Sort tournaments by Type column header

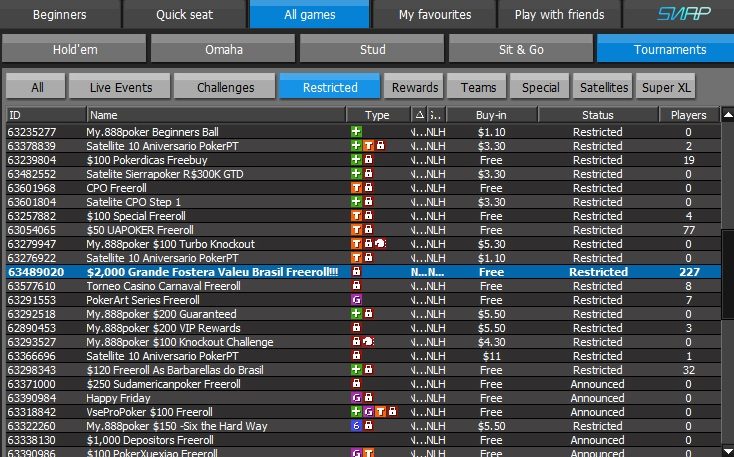tap(379, 115)
